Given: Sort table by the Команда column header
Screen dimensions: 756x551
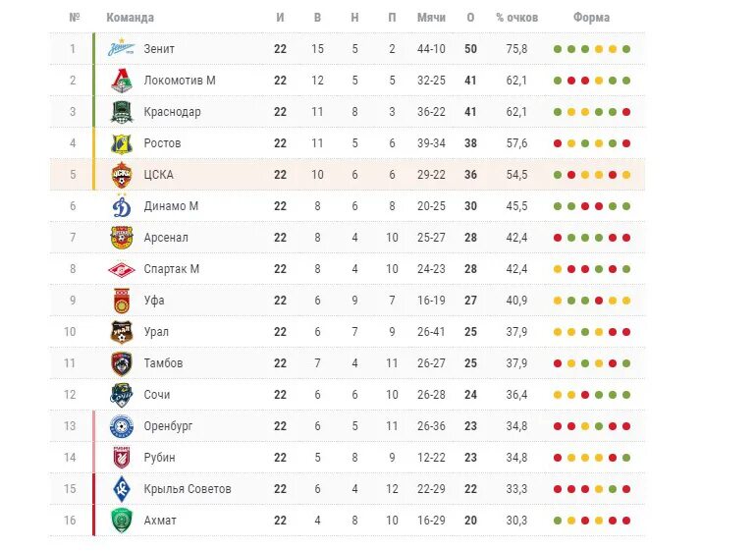Looking at the screenshot, I should pyautogui.click(x=131, y=18).
